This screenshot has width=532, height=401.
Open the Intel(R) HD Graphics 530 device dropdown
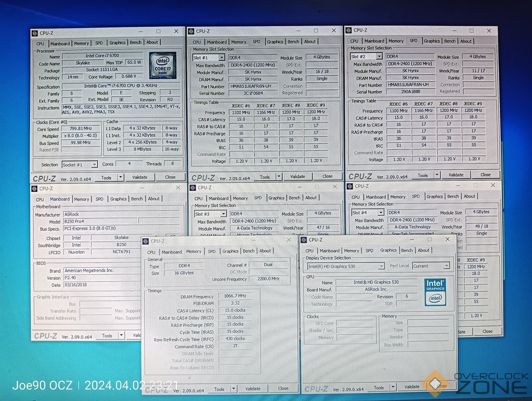(381, 266)
